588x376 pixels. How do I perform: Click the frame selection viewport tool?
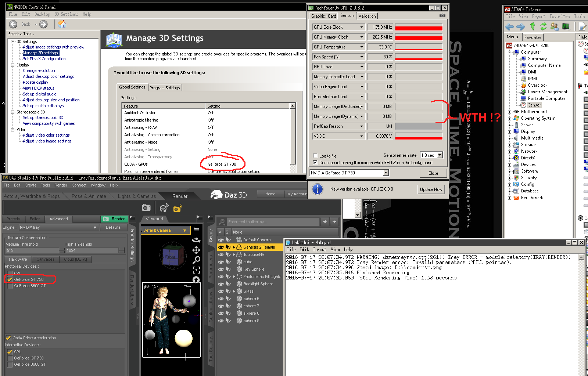point(196,270)
